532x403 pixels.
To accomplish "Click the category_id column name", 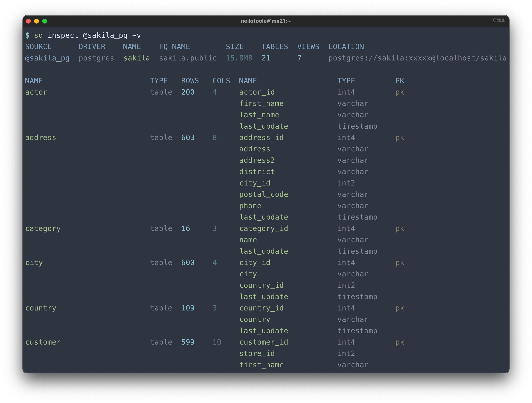I will pos(264,229).
